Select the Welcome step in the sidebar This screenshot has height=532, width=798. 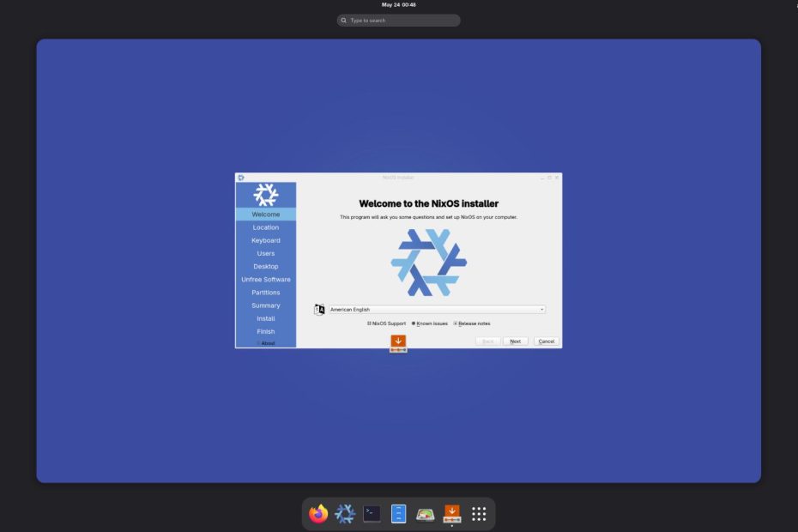click(266, 215)
